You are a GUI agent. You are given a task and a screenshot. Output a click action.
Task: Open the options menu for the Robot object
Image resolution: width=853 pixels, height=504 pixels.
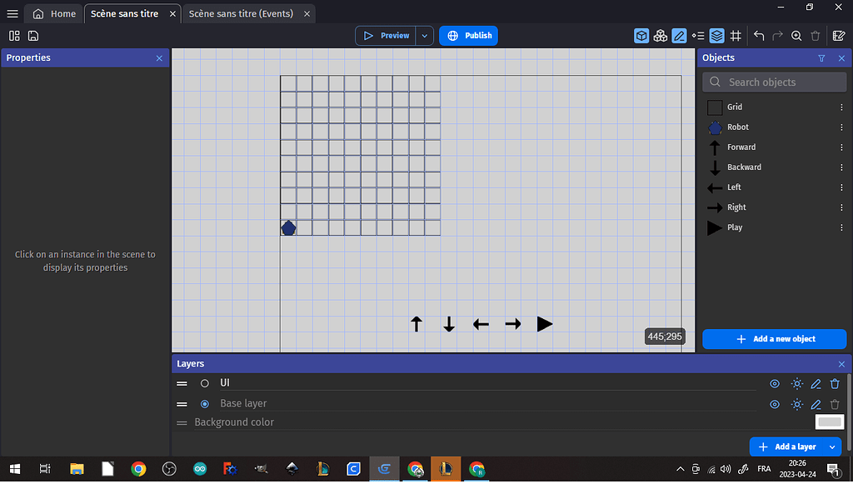[841, 127]
